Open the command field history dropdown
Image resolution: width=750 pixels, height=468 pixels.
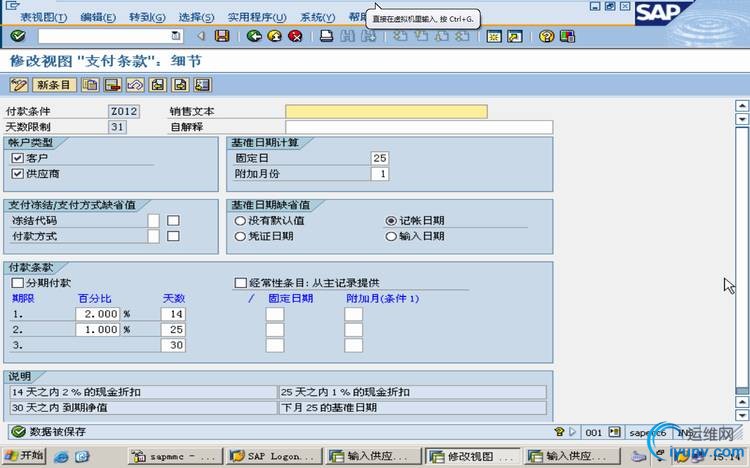coord(176,36)
